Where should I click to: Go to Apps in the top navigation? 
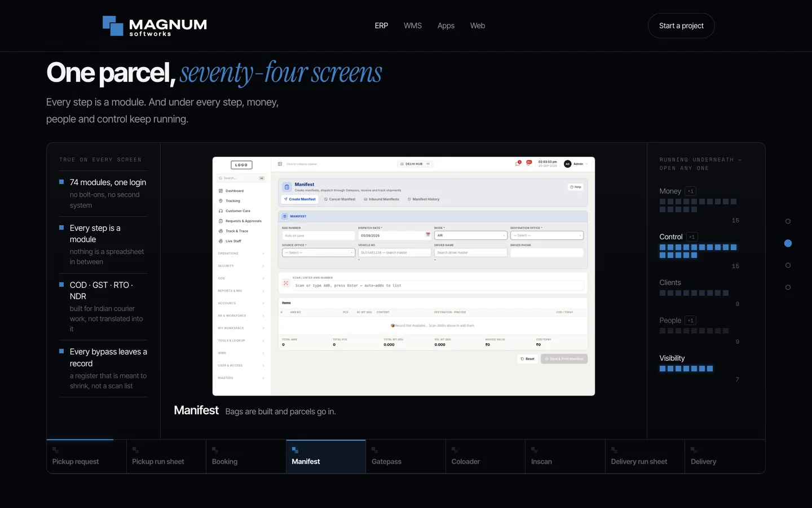click(x=446, y=26)
